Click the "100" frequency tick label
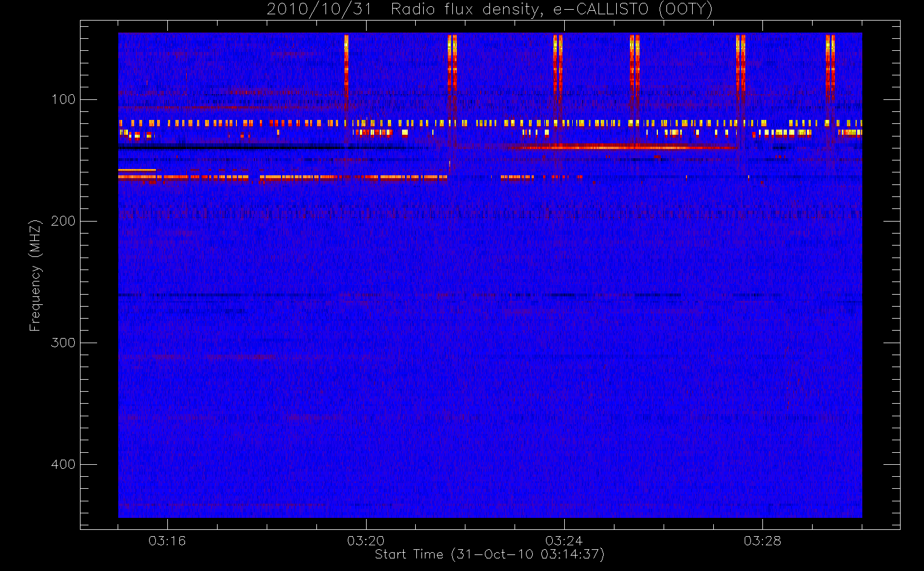Image resolution: width=924 pixels, height=571 pixels. pos(63,99)
